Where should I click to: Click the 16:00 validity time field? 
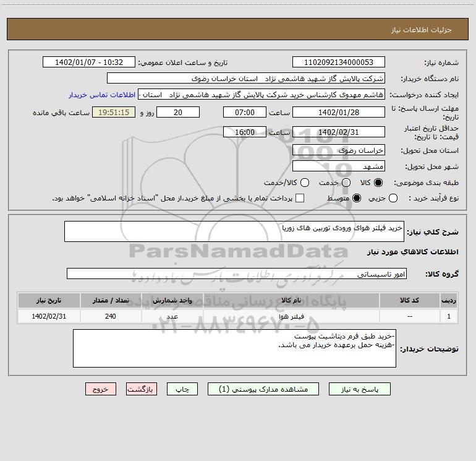tap(245, 132)
